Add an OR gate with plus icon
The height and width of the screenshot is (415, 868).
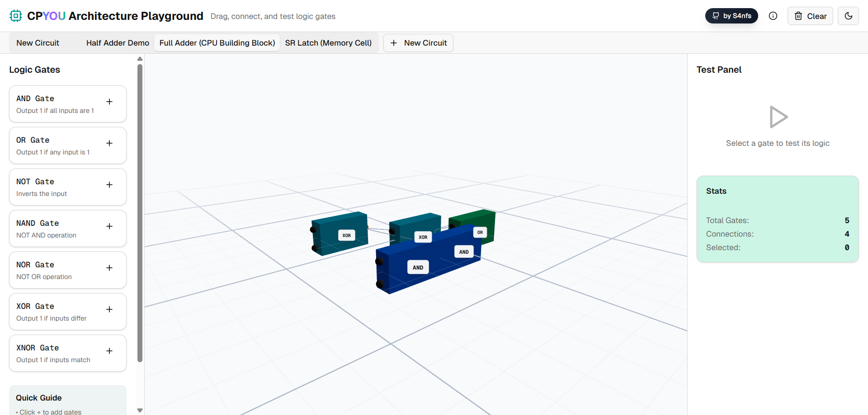(x=109, y=144)
